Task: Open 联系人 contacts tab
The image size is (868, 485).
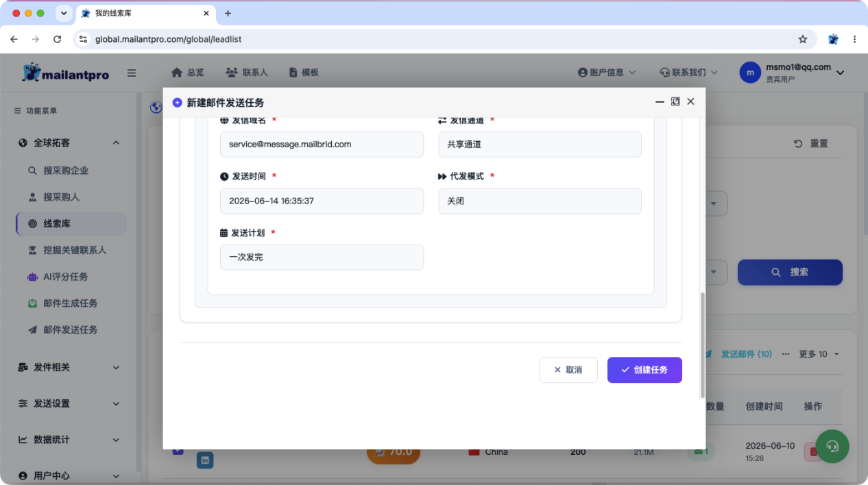Action: pos(247,72)
